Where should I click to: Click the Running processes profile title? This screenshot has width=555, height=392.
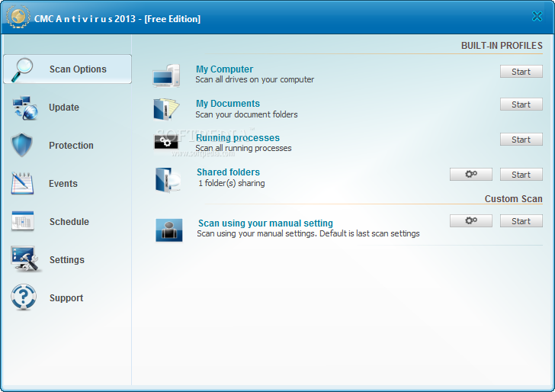(x=238, y=138)
